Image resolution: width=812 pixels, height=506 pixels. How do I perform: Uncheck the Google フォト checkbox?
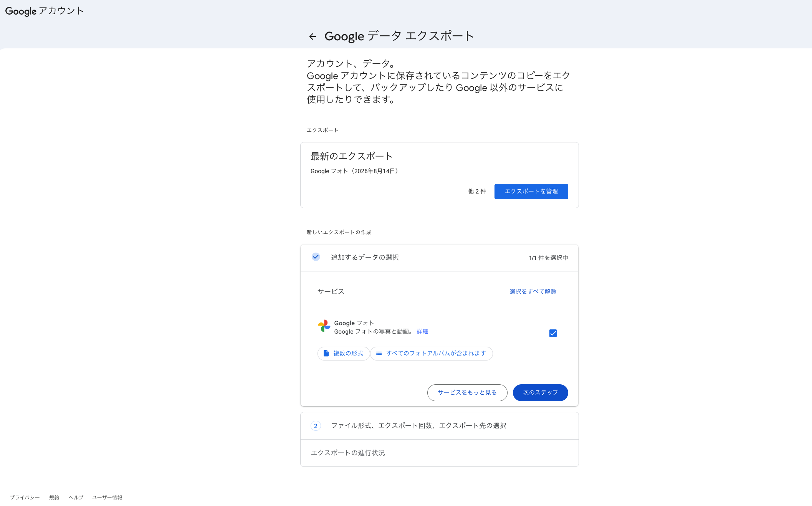553,333
